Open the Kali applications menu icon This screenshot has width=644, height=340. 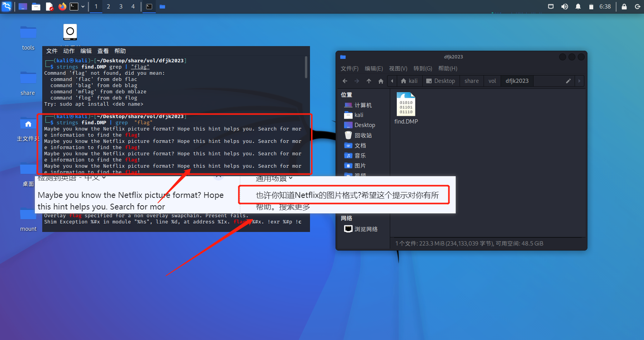(x=7, y=7)
